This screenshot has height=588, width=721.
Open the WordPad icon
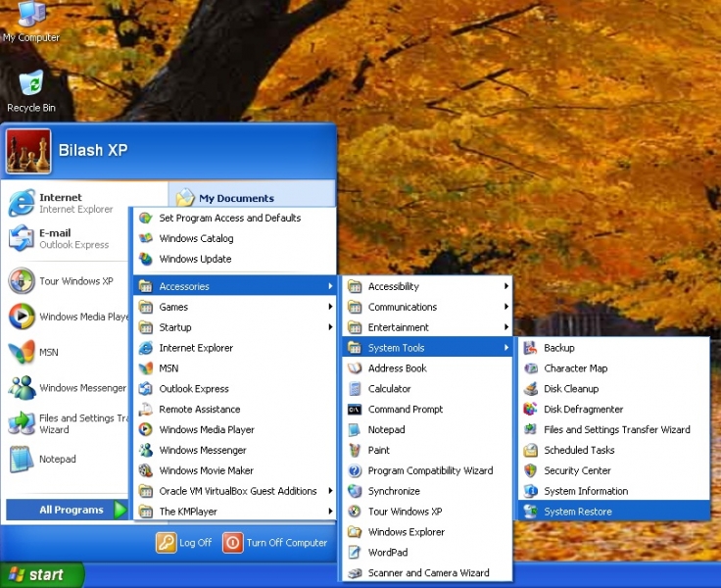354,553
